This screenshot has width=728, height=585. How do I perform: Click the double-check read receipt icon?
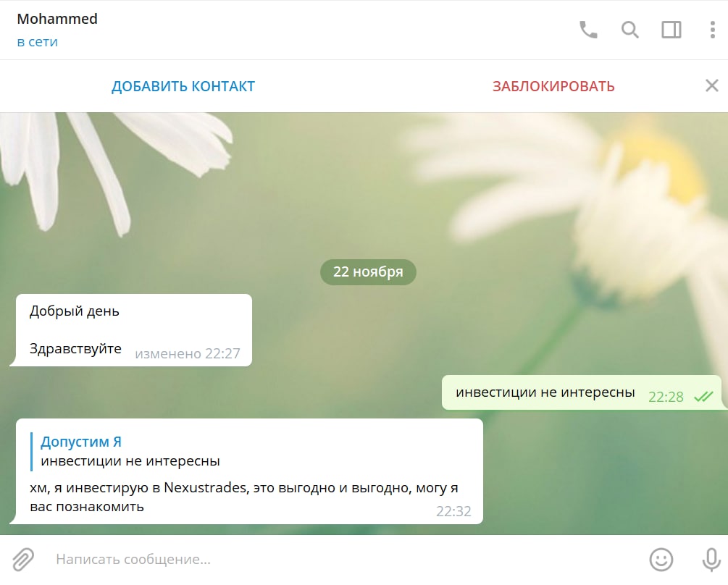[703, 397]
